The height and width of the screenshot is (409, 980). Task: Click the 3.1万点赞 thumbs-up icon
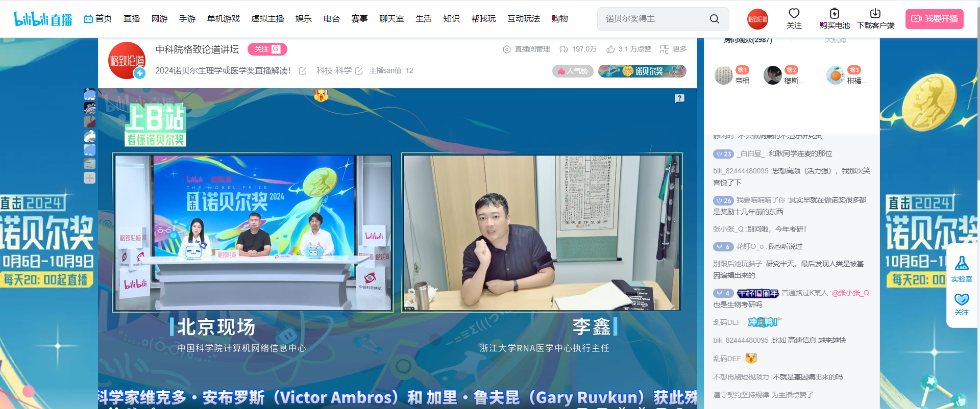610,49
